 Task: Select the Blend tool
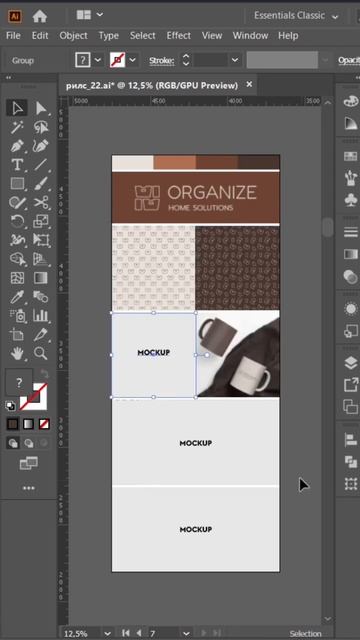click(x=41, y=296)
